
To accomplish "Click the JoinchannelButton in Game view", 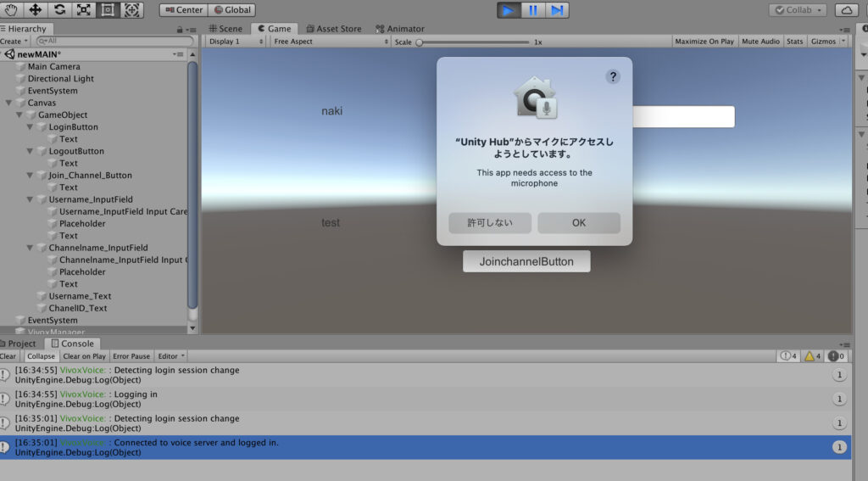I will (526, 261).
